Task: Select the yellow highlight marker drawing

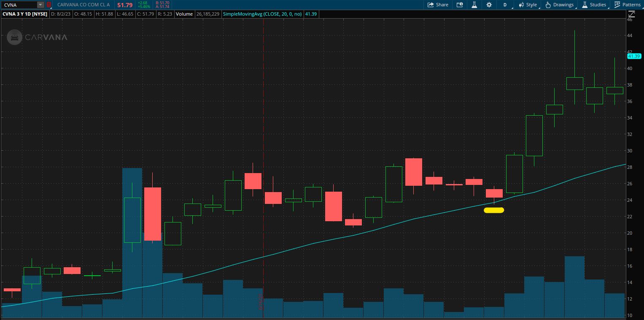Action: 493,210
